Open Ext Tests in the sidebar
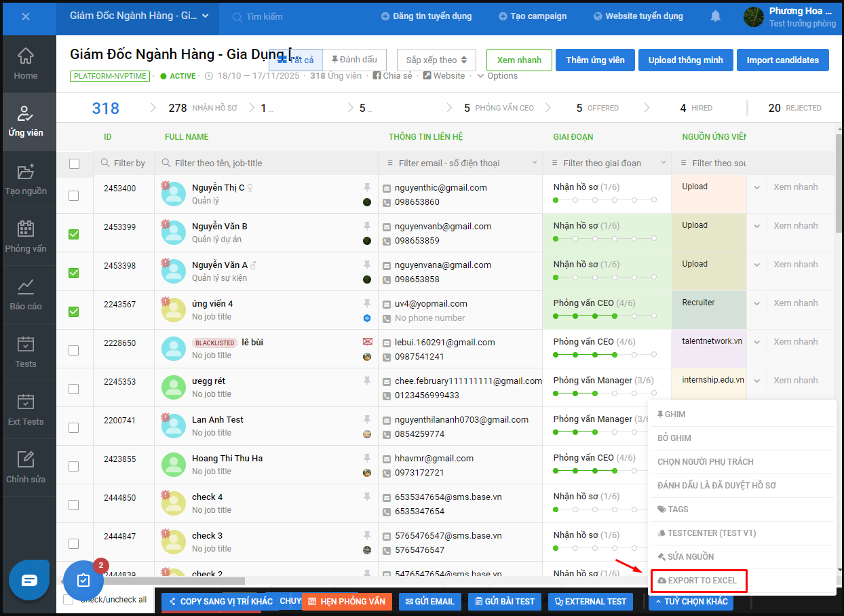 [26, 410]
